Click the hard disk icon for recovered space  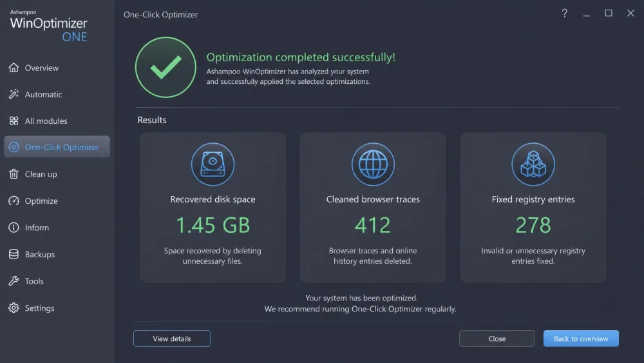point(213,164)
